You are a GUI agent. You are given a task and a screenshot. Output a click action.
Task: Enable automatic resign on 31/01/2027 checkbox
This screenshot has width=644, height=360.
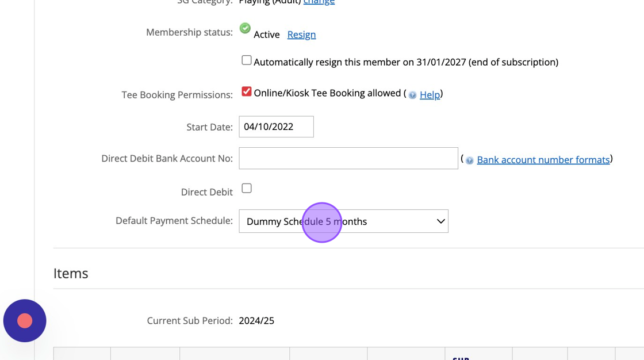pos(247,60)
